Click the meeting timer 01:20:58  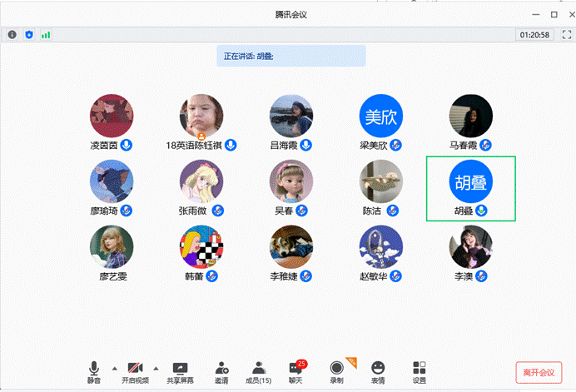(534, 35)
